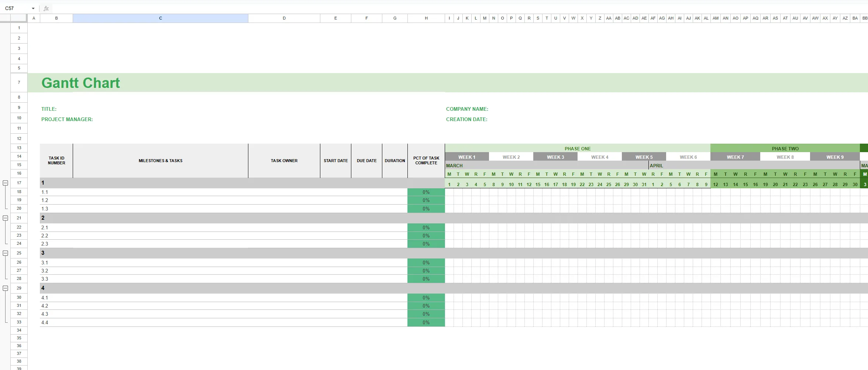Select task ID cell 4.1
868x370 pixels.
click(x=56, y=298)
